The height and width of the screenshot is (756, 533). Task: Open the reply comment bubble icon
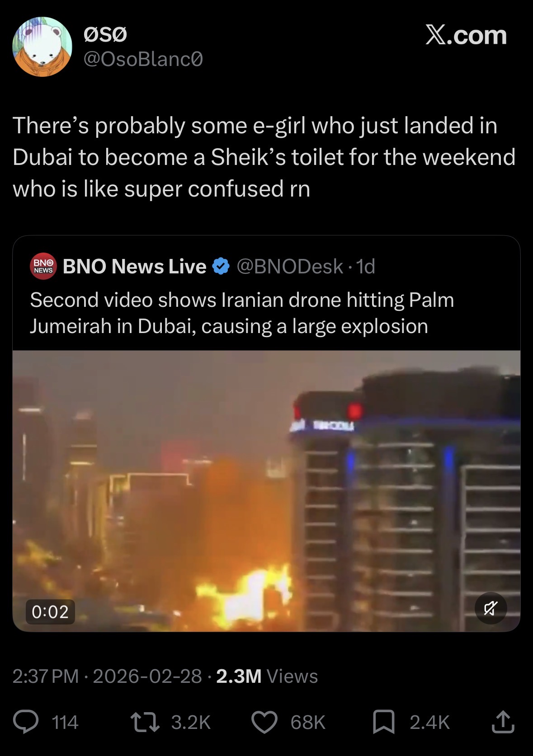[26, 722]
